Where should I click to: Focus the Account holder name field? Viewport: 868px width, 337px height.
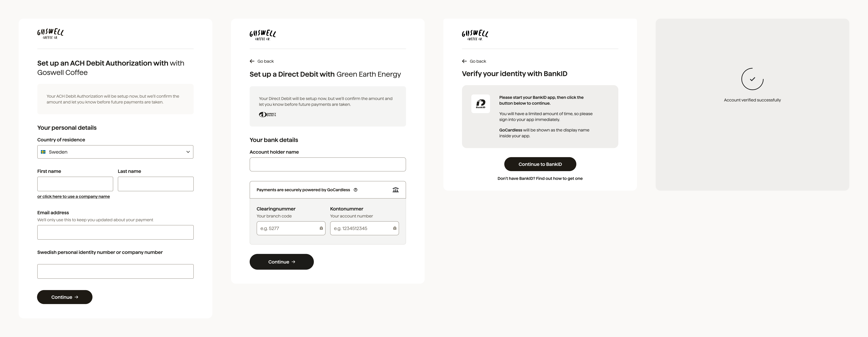click(x=328, y=165)
